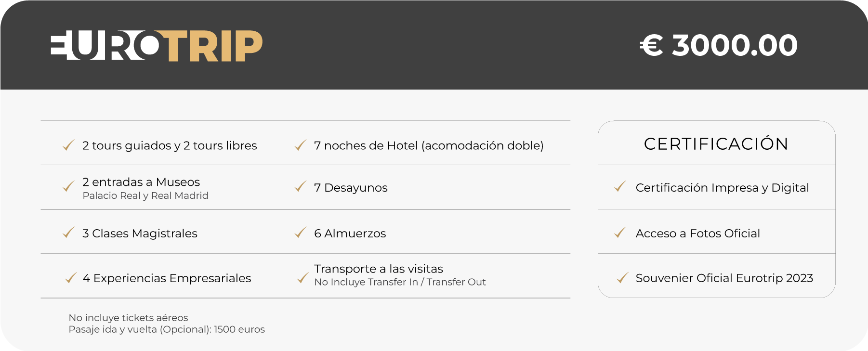Viewport: 868px width, 351px height.
Task: Select the checkmark next to "Acceso a Fotos Oficial"
Action: (x=620, y=233)
